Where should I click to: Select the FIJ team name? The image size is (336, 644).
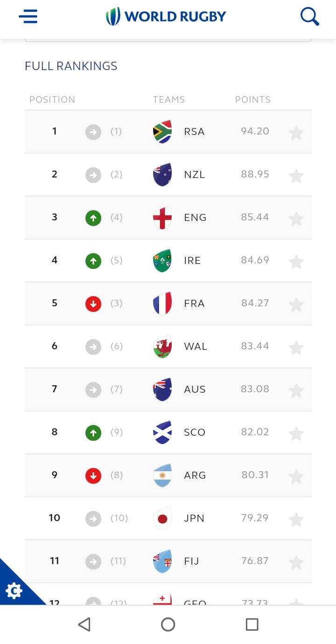(x=191, y=561)
